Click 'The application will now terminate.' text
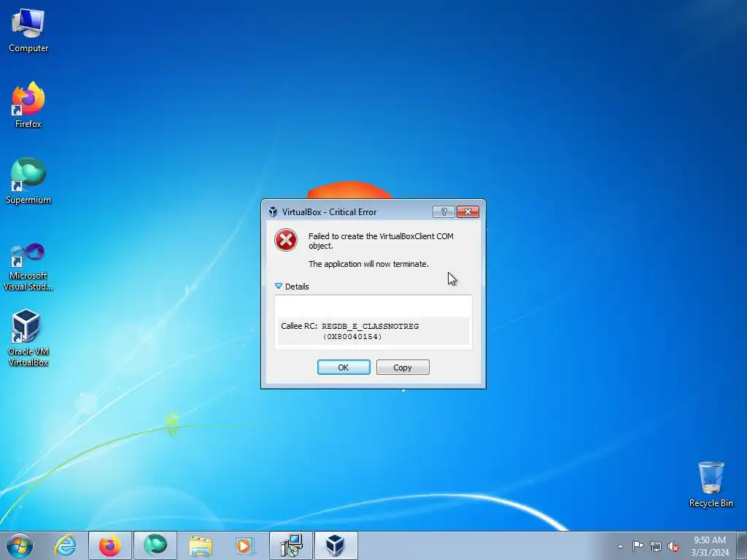Image resolution: width=747 pixels, height=560 pixels. click(x=368, y=264)
